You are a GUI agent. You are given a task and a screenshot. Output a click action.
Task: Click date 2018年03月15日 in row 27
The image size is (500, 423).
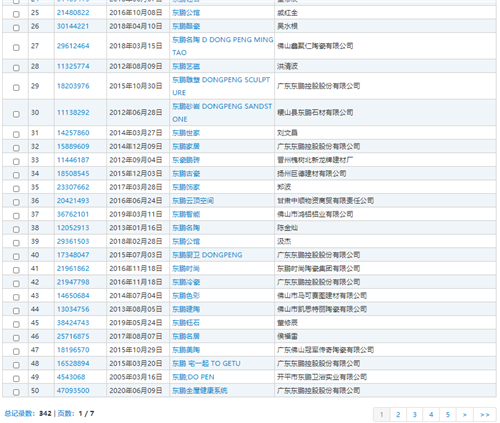point(136,46)
